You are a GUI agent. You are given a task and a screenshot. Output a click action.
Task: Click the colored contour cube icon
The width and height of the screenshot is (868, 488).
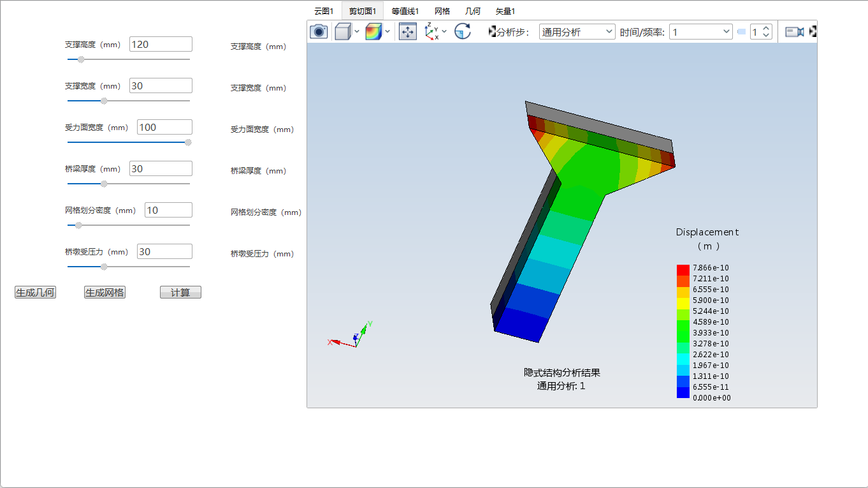coord(373,31)
